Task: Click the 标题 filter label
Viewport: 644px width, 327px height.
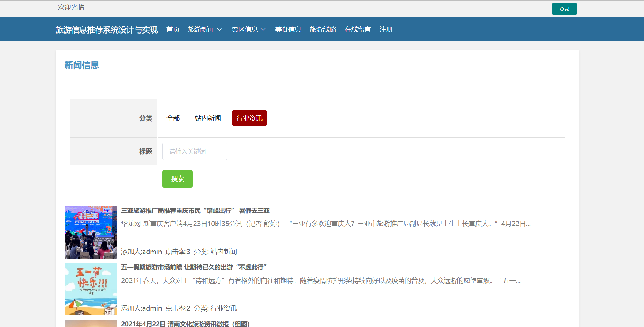Action: (x=146, y=151)
